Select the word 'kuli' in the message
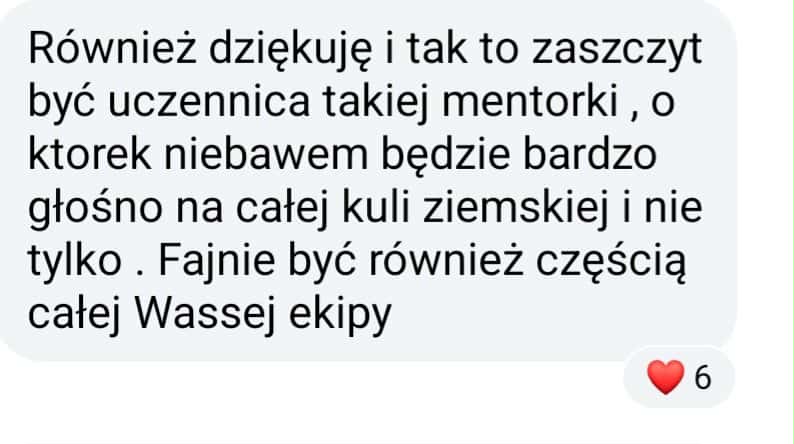 [x=376, y=207]
